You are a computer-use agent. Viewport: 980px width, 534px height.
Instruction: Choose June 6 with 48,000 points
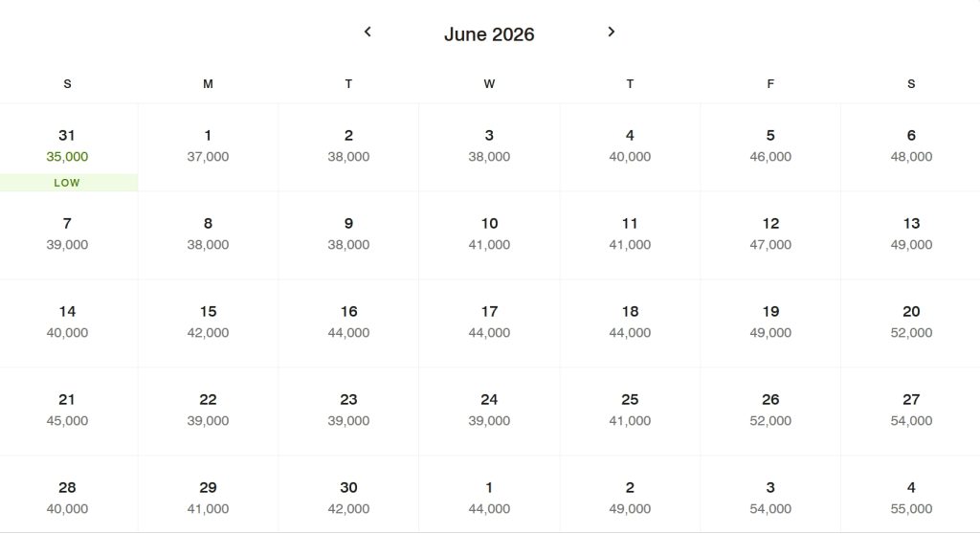910,146
